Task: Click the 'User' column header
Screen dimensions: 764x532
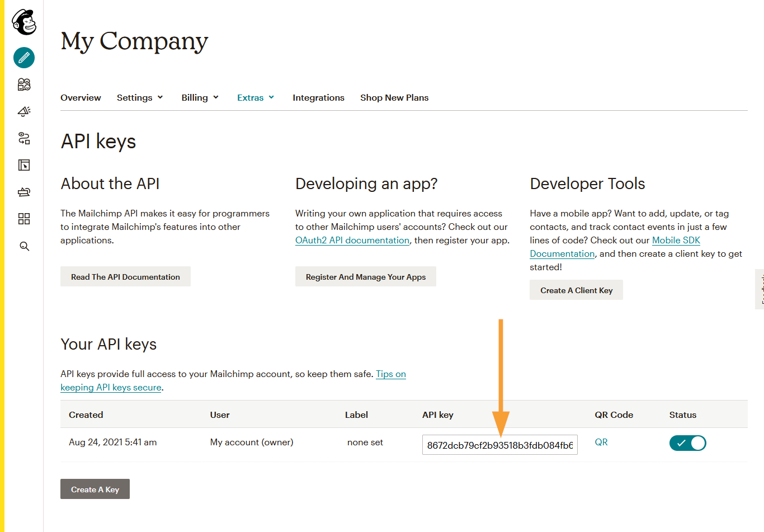Action: coord(220,415)
